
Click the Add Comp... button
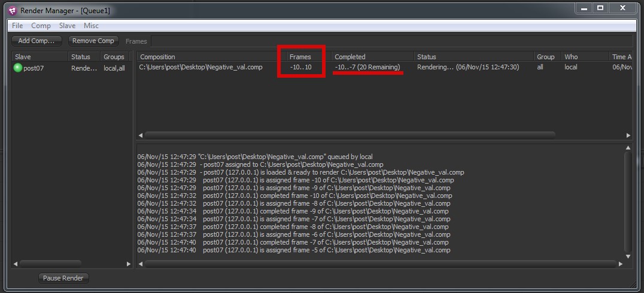37,41
